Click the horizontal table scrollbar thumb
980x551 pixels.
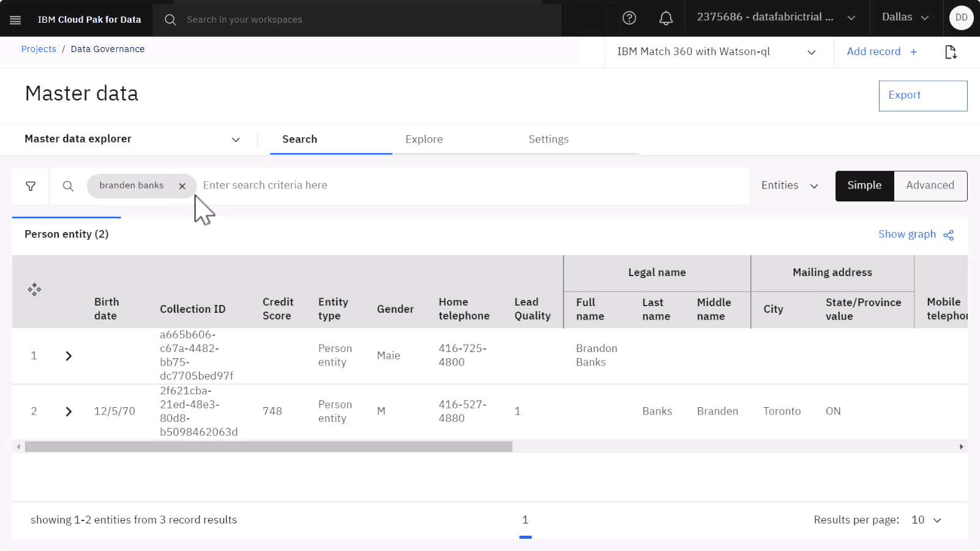(268, 447)
